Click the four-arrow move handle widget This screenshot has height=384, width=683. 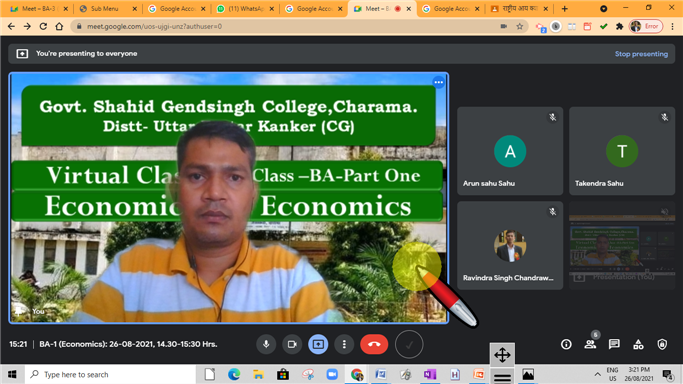tap(502, 355)
